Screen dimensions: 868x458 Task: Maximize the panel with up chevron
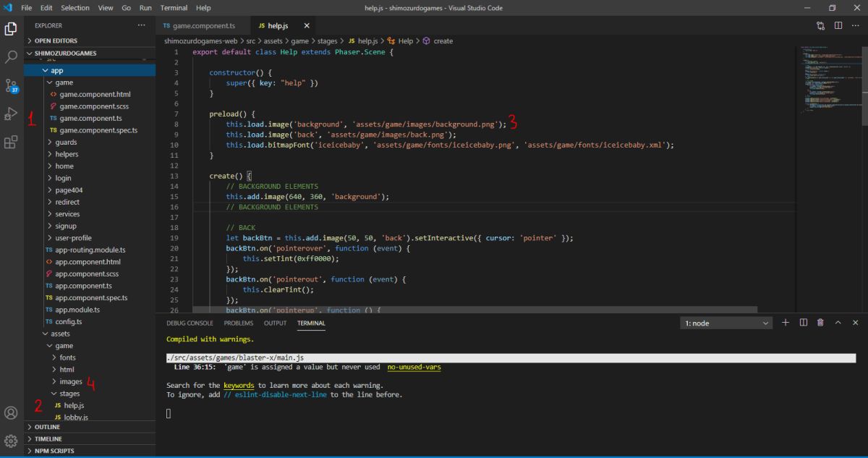[838, 323]
